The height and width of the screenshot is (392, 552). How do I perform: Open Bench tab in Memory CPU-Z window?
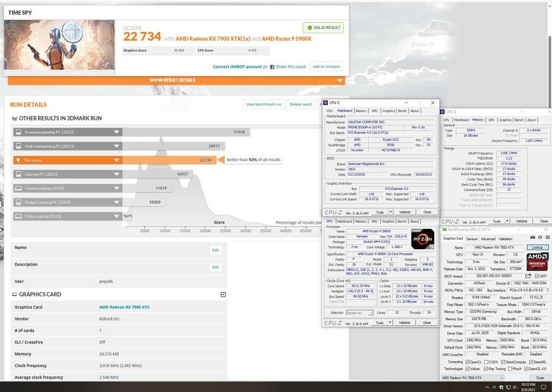click(x=519, y=120)
